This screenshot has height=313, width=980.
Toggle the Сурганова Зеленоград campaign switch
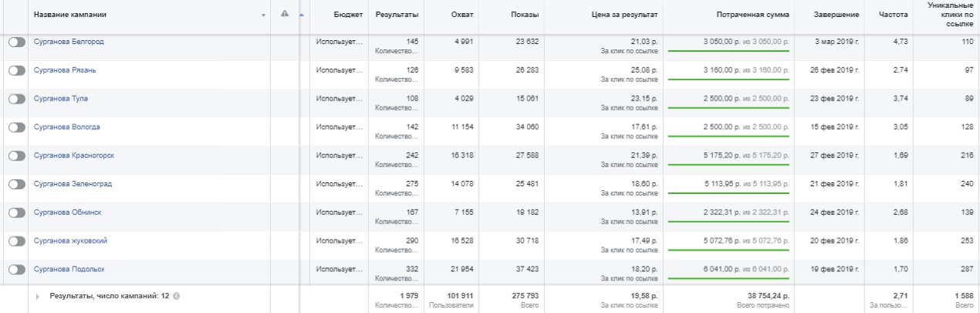click(x=16, y=184)
